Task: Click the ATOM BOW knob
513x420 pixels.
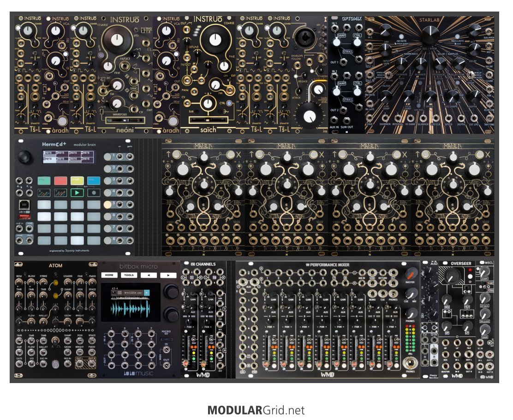Action: coord(19,282)
